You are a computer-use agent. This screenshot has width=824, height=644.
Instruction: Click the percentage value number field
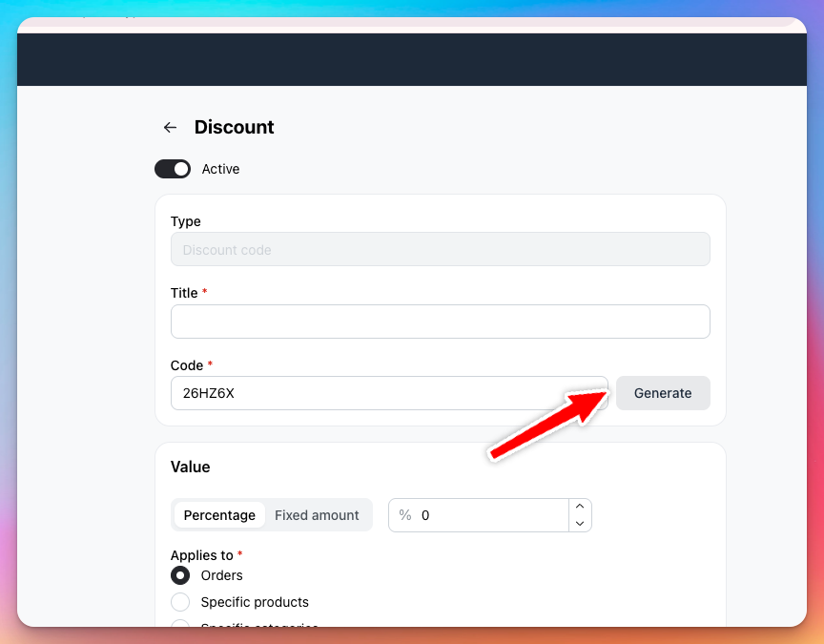491,515
